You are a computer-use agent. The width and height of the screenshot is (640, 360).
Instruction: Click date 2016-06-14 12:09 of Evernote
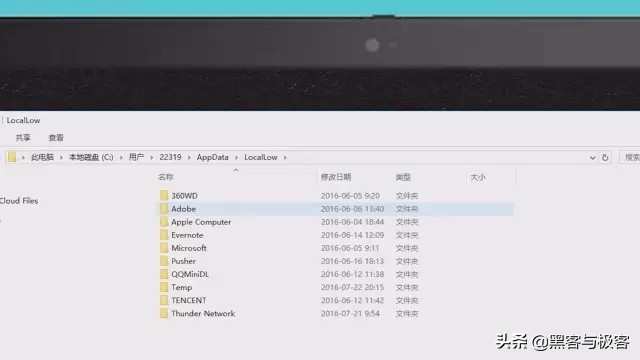point(352,235)
